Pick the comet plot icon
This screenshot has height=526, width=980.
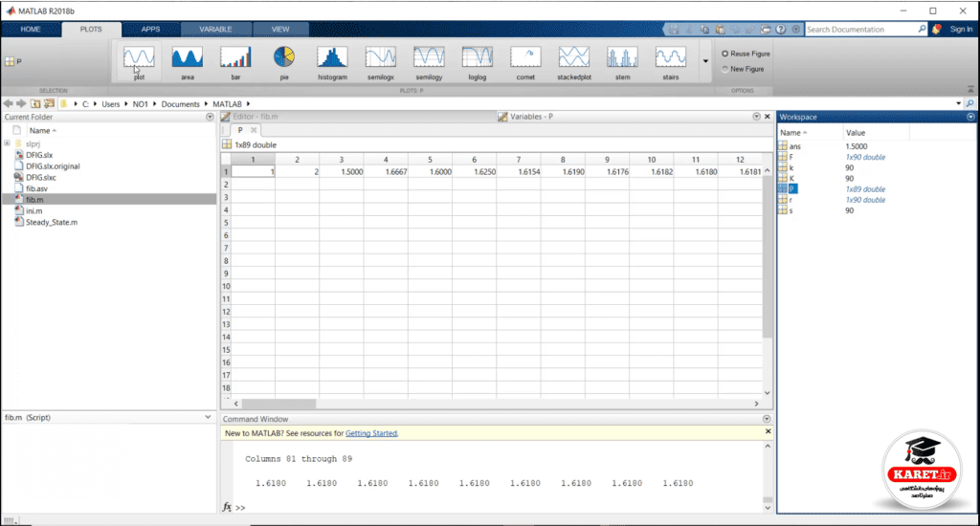click(525, 62)
